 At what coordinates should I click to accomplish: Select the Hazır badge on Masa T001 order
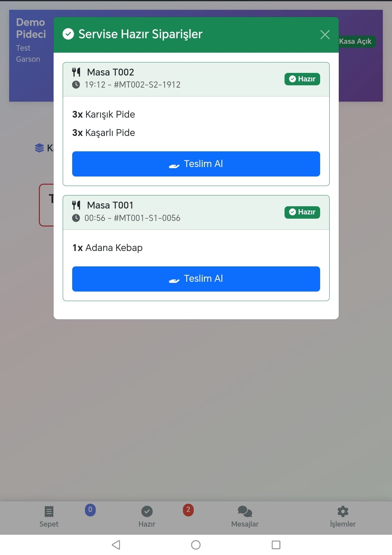(302, 212)
